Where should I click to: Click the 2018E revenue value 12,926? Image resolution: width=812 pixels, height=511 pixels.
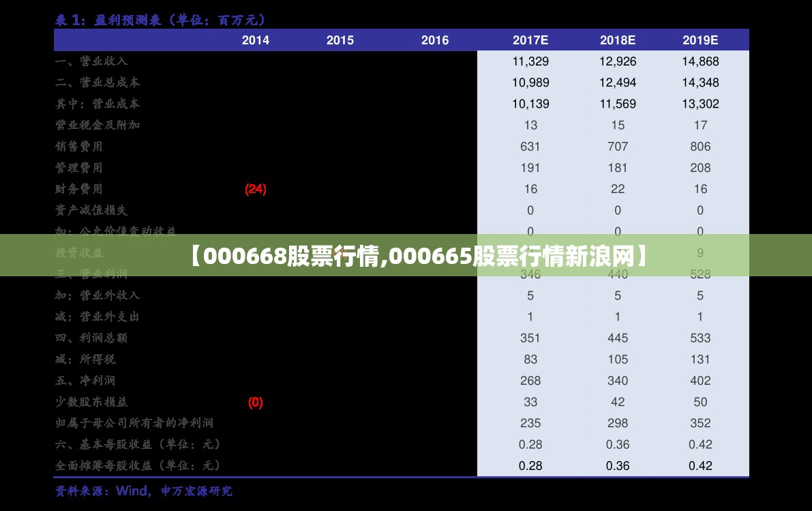click(617, 61)
